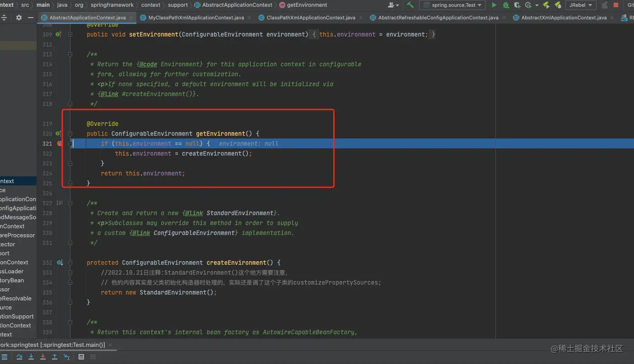Debug with JRebel rocket-bug icon

click(558, 5)
